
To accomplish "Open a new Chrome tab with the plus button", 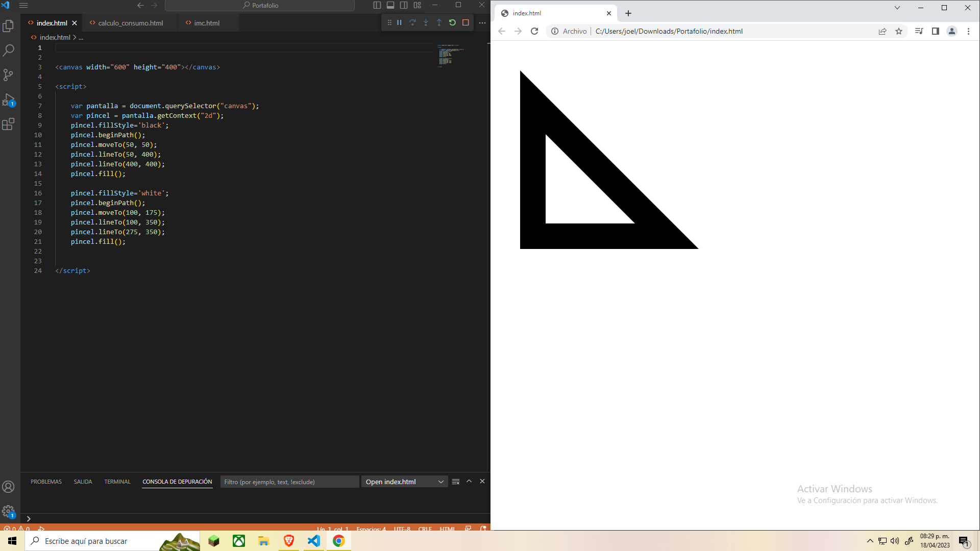I will tap(628, 13).
